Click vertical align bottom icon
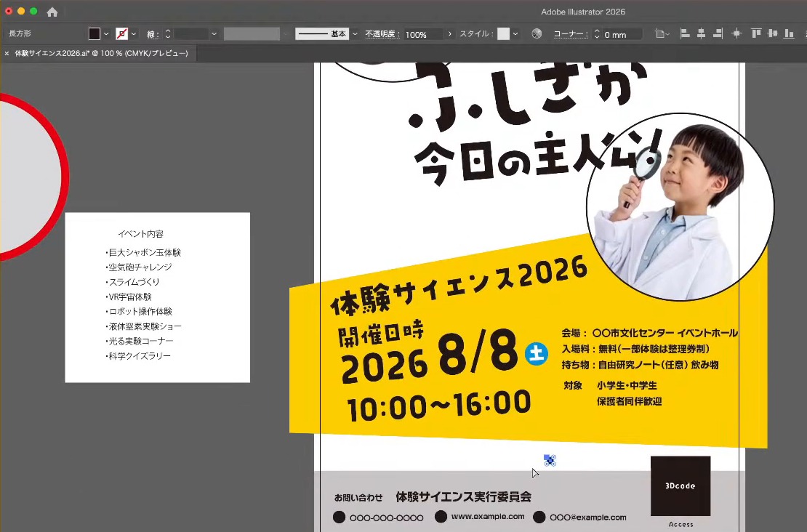Screen dimensions: 807x532 click(x=789, y=34)
